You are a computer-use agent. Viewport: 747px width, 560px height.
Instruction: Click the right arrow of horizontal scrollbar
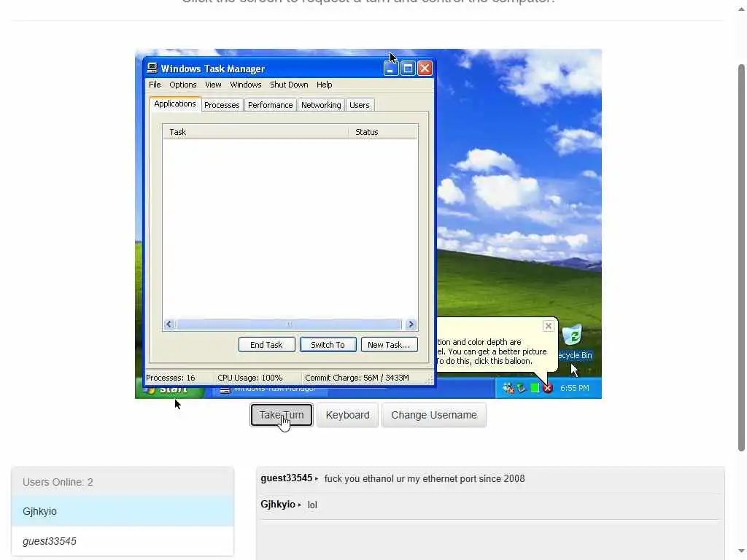click(x=411, y=324)
